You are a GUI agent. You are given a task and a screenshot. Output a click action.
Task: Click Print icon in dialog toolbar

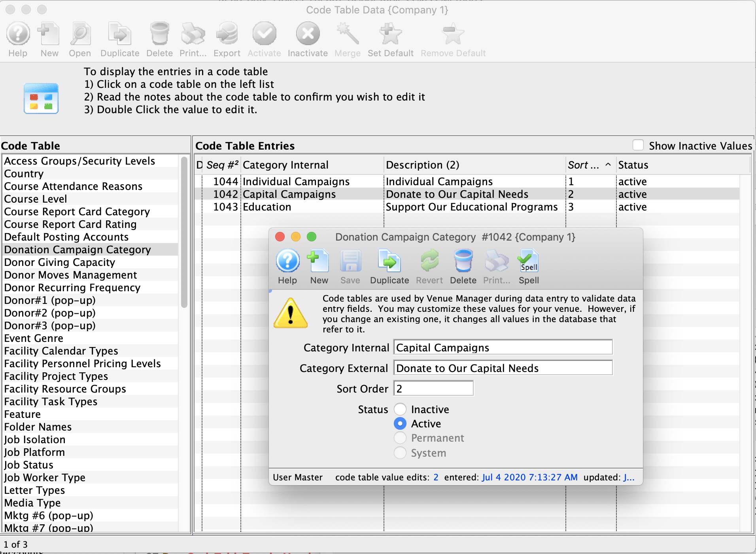pos(497,261)
